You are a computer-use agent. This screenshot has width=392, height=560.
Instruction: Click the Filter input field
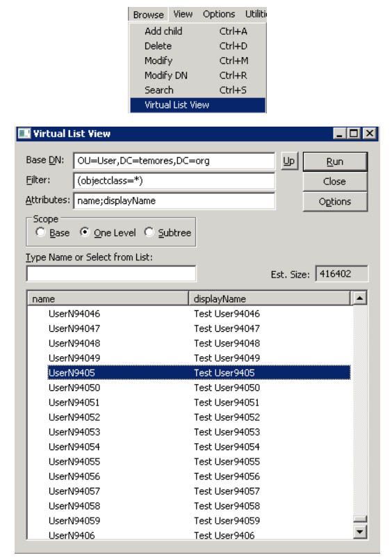(x=174, y=181)
